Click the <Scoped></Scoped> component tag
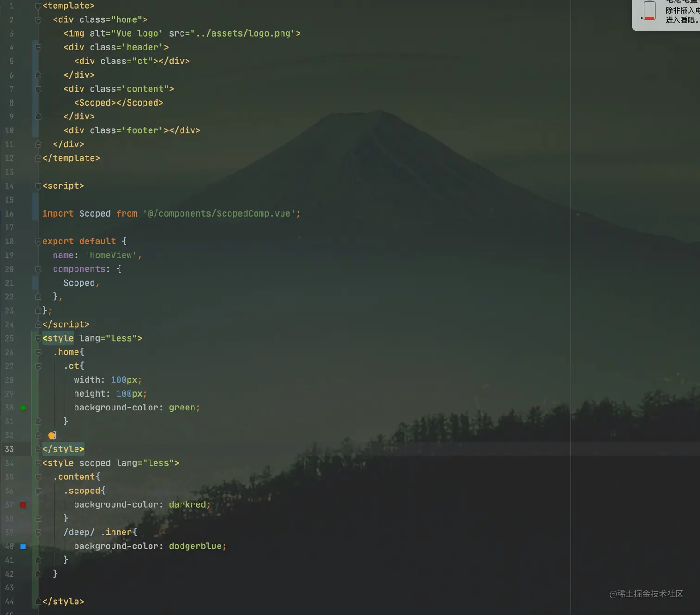The image size is (700, 615). 119,103
